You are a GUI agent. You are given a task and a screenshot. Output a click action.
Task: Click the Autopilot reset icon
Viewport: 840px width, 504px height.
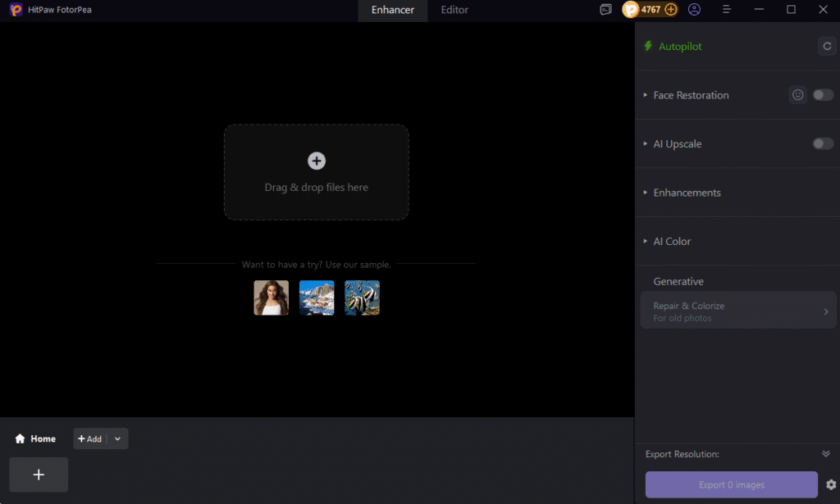point(827,47)
